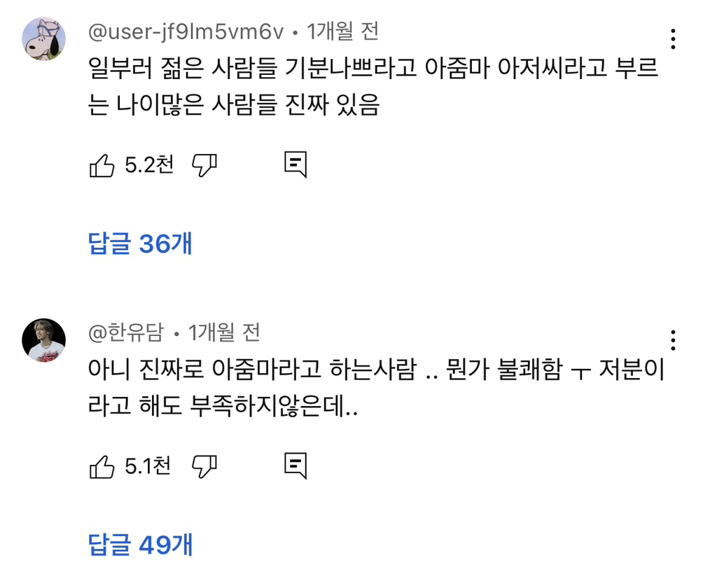The image size is (717, 588).
Task: Open the profile picture of @한유담
Action: pos(43,340)
